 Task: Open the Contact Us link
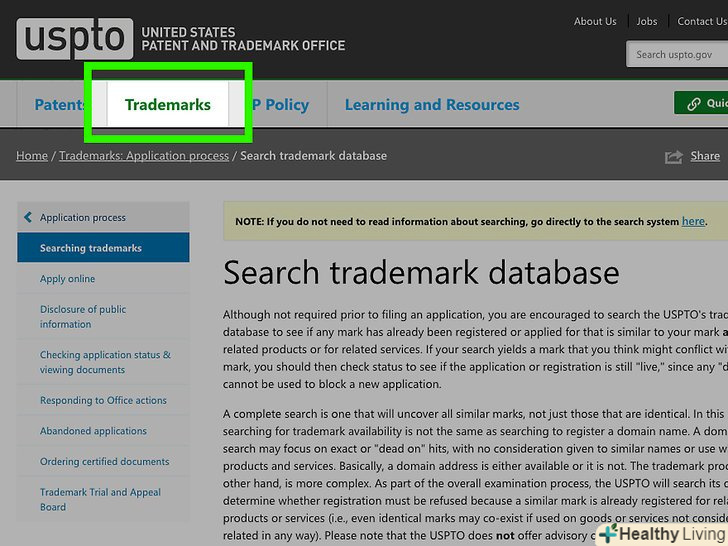coord(702,21)
